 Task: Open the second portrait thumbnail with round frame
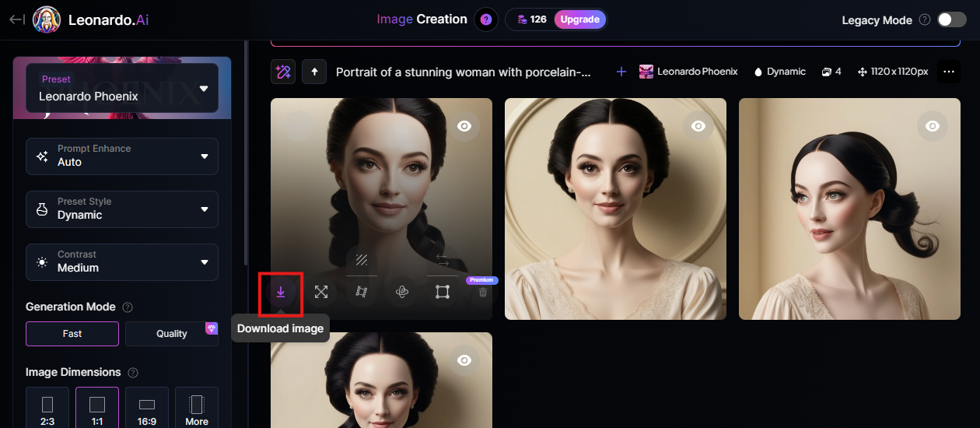tap(615, 209)
